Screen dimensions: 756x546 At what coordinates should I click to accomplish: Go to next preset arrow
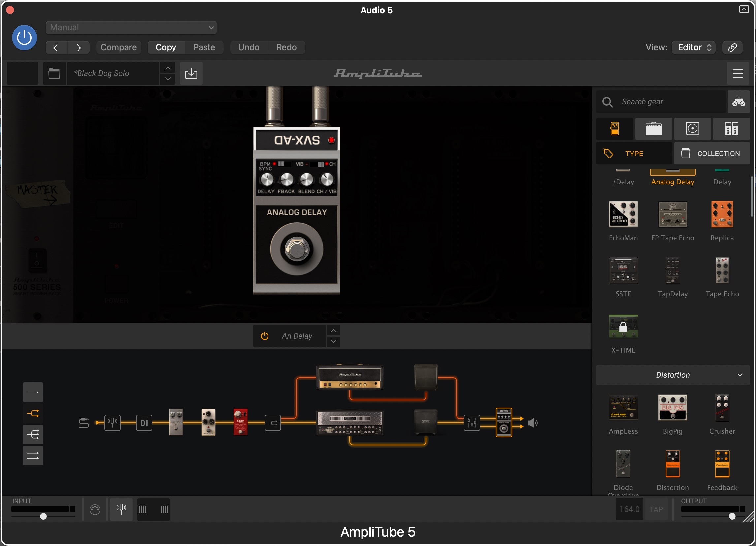coord(79,48)
